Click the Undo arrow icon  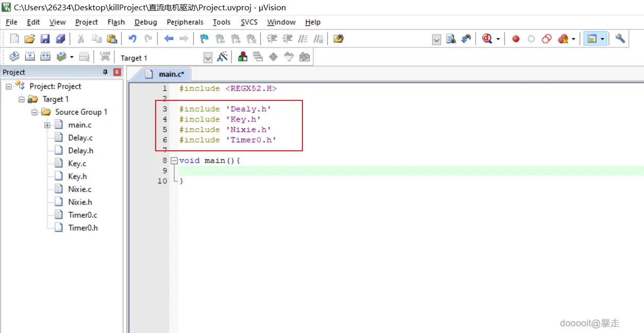tap(132, 39)
